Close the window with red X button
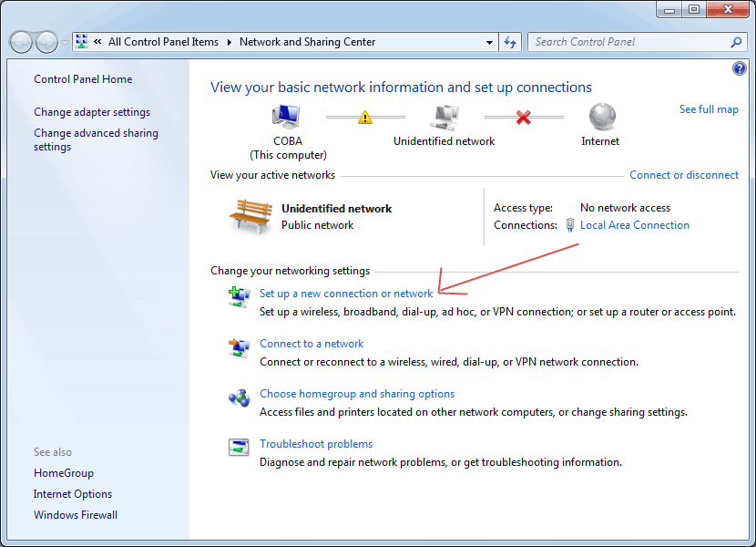Screen dimensions: 756x547 728,10
